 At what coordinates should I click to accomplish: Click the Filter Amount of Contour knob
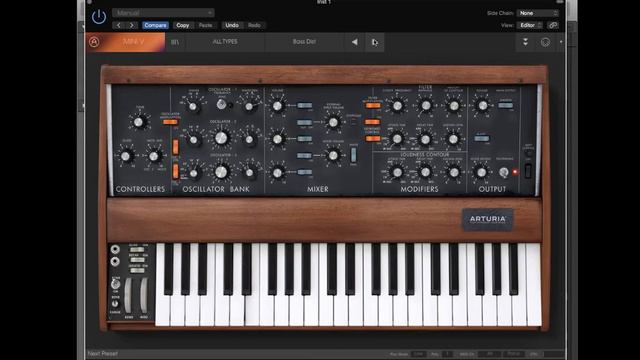453,106
